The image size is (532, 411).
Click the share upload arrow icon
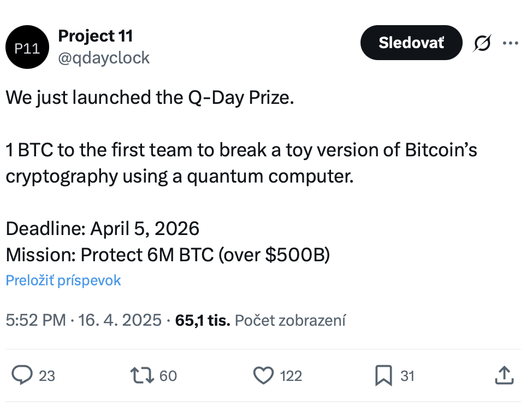click(504, 375)
